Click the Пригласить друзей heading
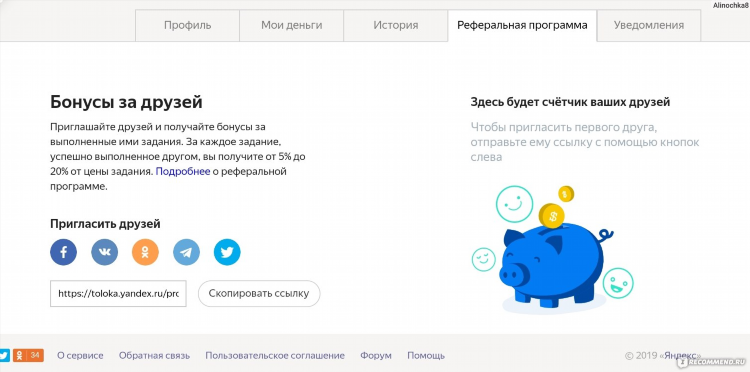The image size is (750, 372). click(x=105, y=224)
